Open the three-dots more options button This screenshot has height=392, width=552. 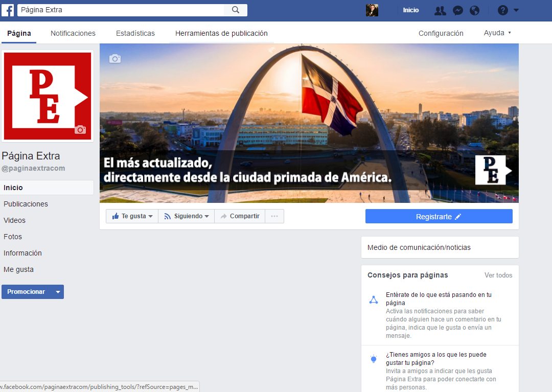pos(274,216)
